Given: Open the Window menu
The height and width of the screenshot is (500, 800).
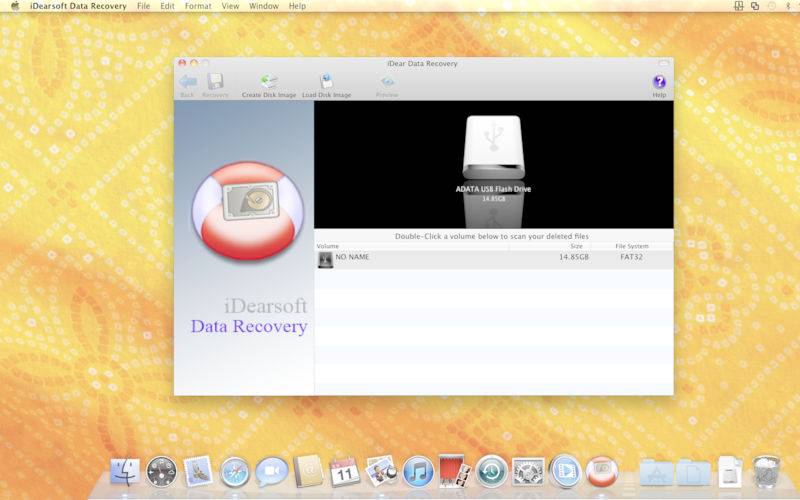Looking at the screenshot, I should pos(264,6).
